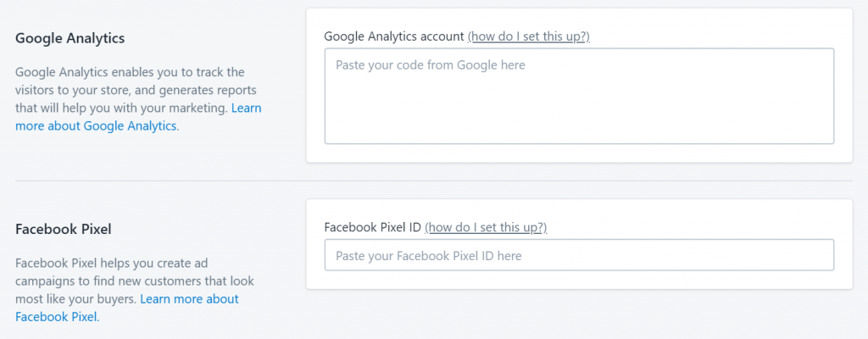This screenshot has height=339, width=868.
Task: Open Google Analytics 'how do I set this up?' link
Action: 529,36
